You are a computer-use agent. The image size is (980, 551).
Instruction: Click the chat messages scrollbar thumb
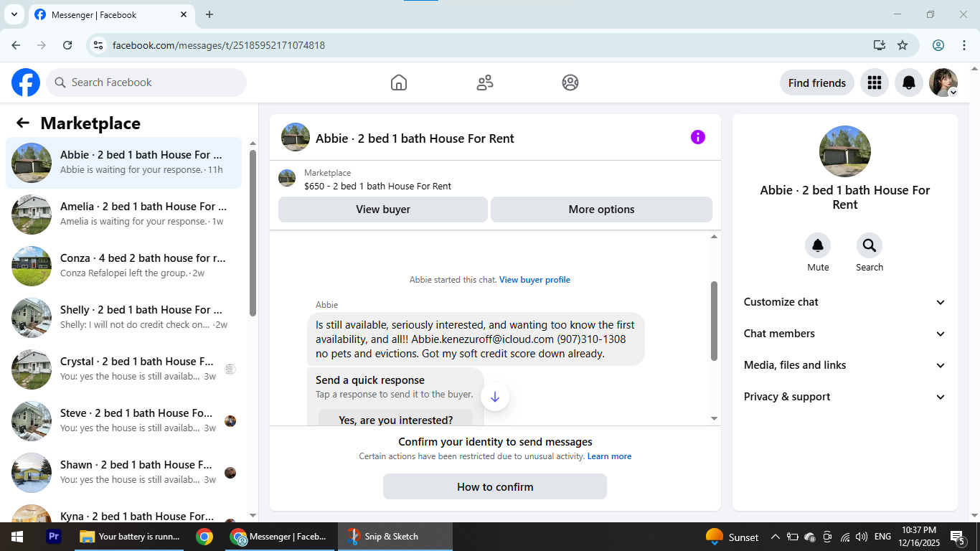point(714,321)
